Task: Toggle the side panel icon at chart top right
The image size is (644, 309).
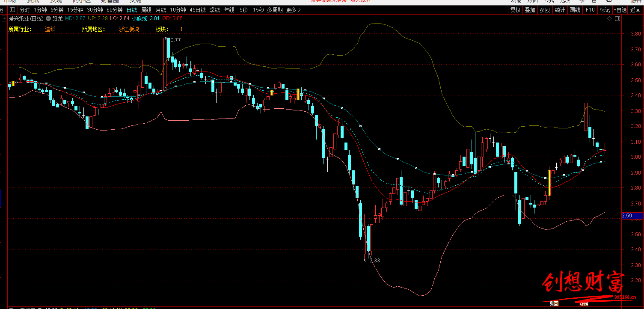Action: (x=617, y=19)
